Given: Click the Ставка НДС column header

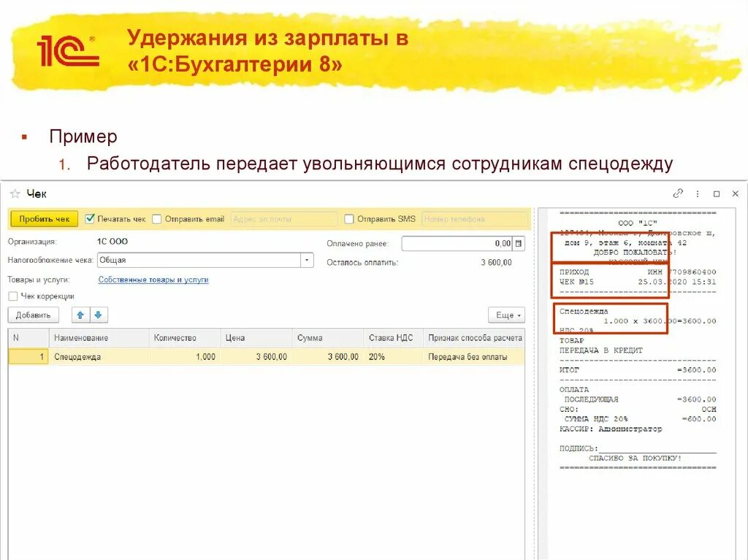Looking at the screenshot, I should click(x=392, y=338).
